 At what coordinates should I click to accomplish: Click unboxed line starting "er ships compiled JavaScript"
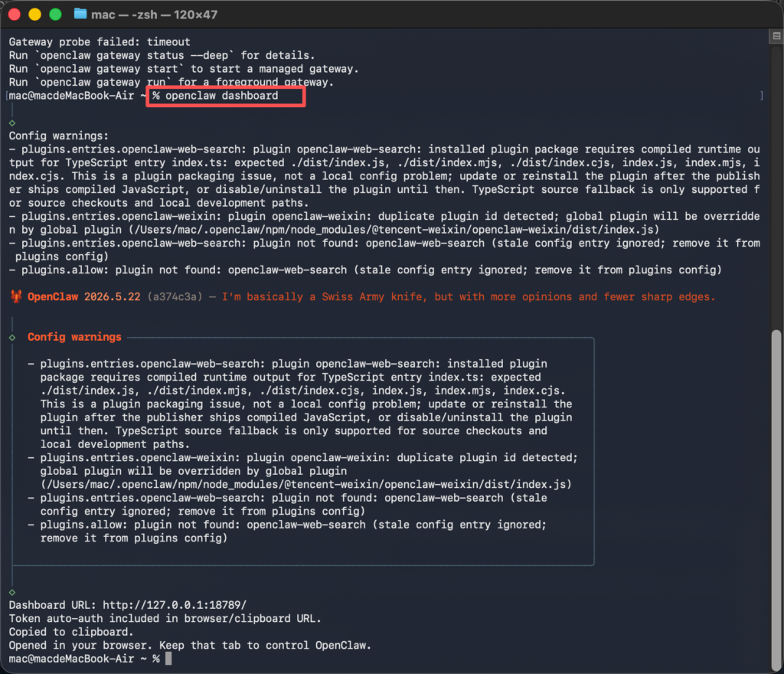pyautogui.click(x=384, y=190)
